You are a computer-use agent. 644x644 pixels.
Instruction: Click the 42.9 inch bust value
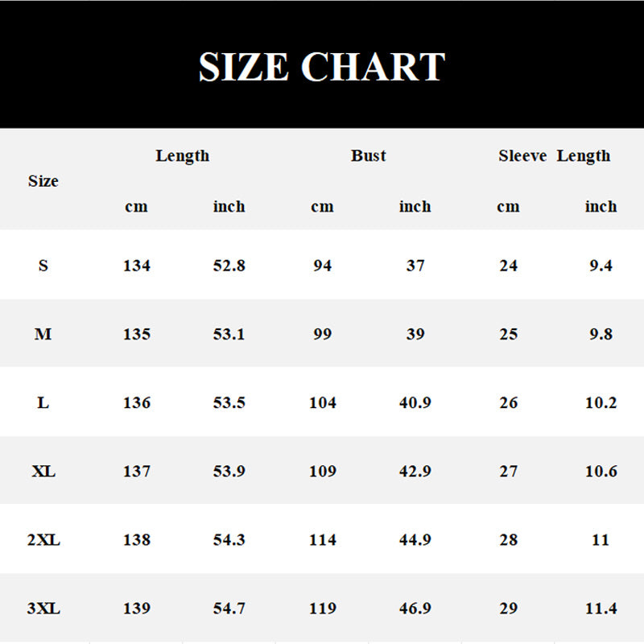[415, 472]
